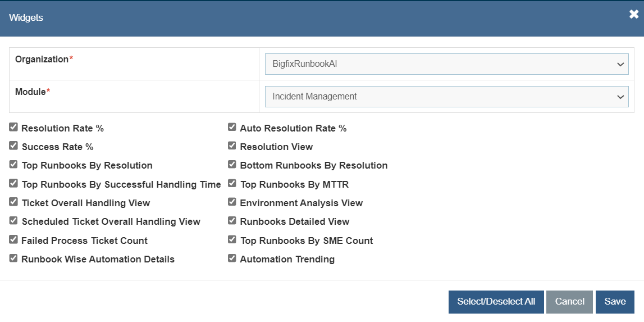
Task: Save the widget selection
Action: click(615, 302)
